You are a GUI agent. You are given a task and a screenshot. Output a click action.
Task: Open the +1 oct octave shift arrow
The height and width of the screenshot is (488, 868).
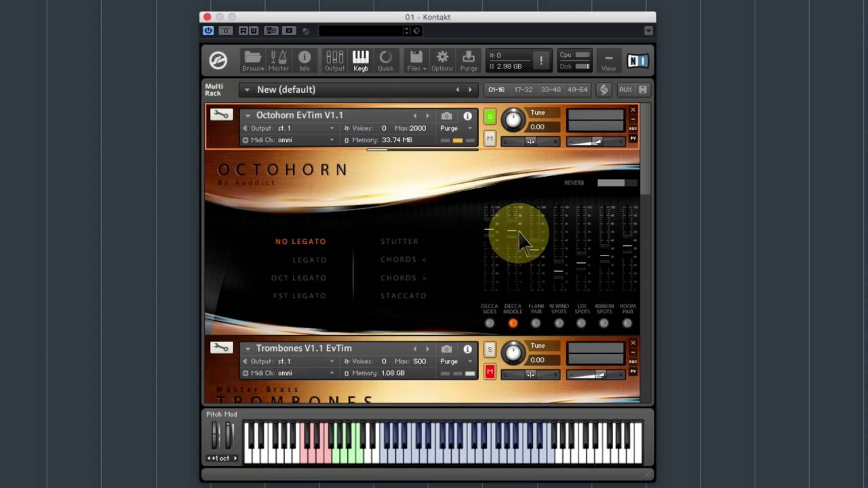(235, 458)
